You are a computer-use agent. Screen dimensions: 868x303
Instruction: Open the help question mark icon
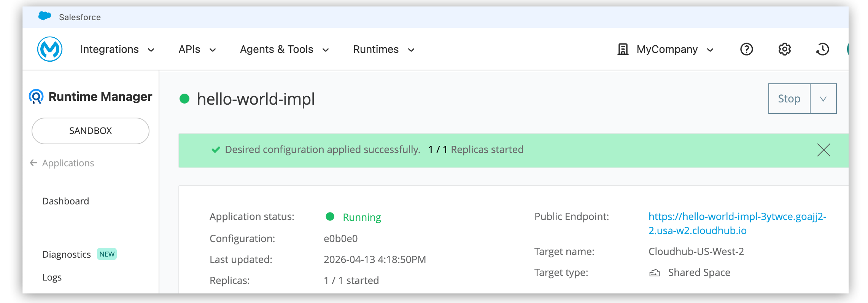(746, 49)
